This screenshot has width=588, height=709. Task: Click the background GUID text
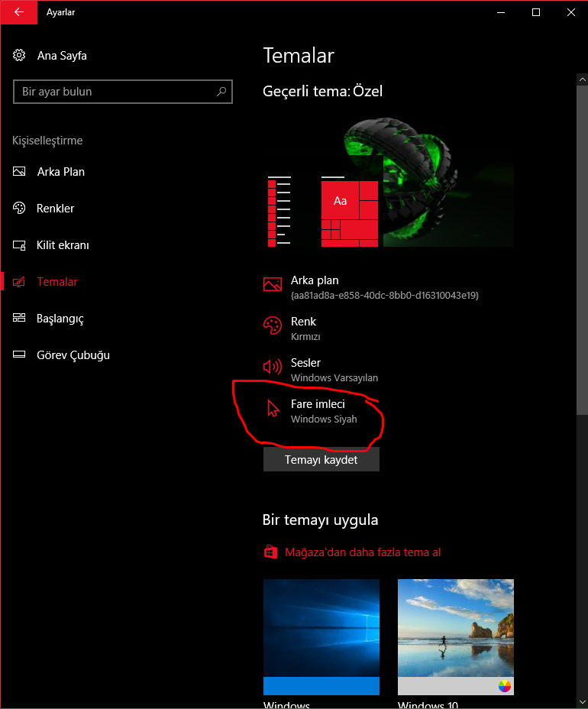point(385,295)
